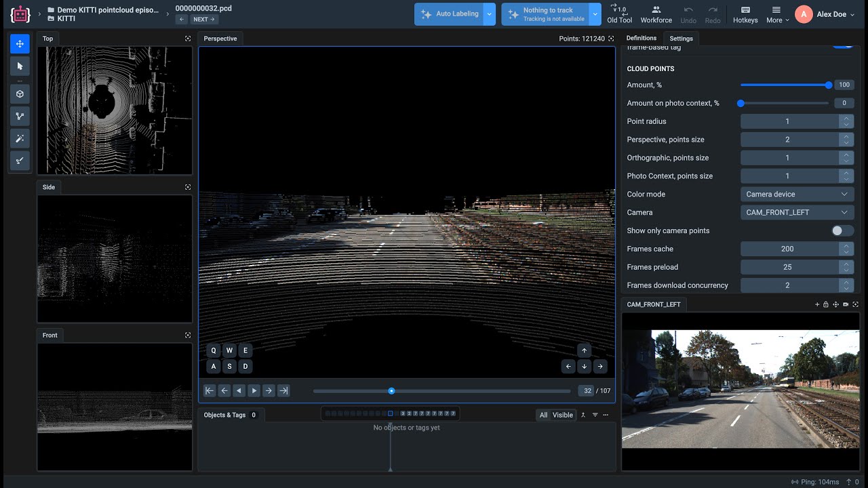Image resolution: width=868 pixels, height=488 pixels.
Task: Select the Perspective tab
Action: click(x=220, y=39)
